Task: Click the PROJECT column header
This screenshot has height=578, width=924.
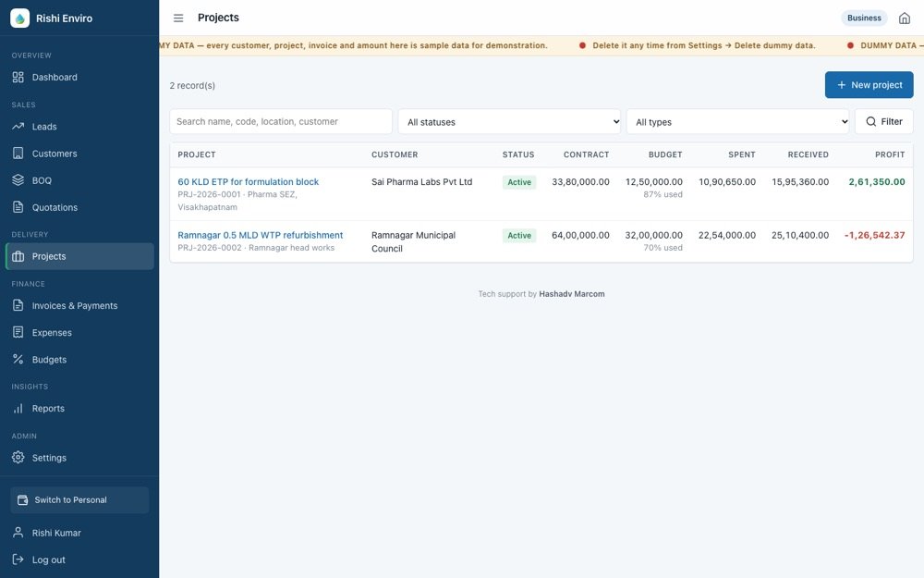Action: 197,154
